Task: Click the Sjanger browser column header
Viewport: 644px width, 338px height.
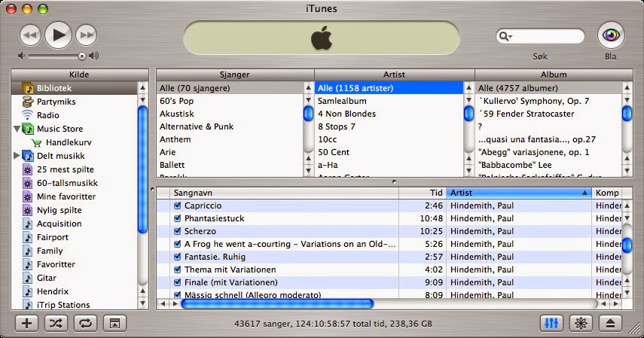Action: pos(235,75)
